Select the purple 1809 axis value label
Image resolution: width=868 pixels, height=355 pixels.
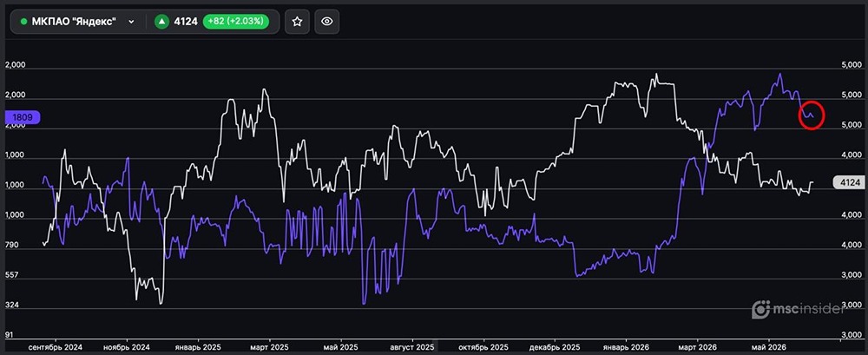(23, 117)
